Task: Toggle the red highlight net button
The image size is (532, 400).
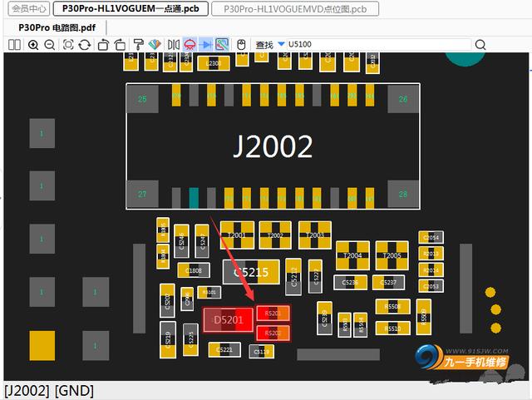Action: point(190,44)
